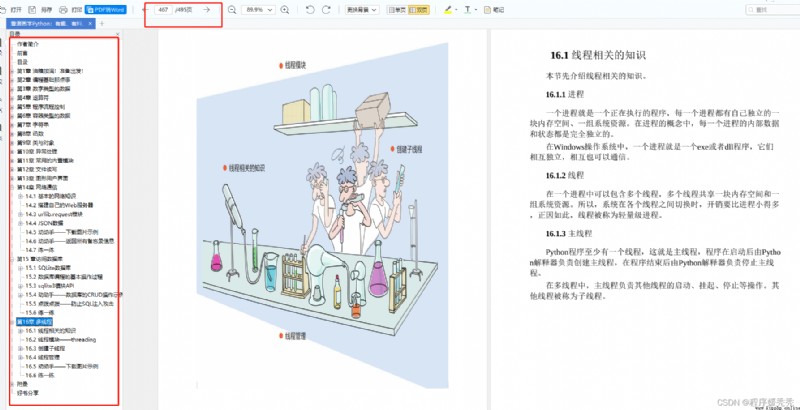Select the yellow highlighter tool
The image size is (800, 410).
click(x=448, y=10)
